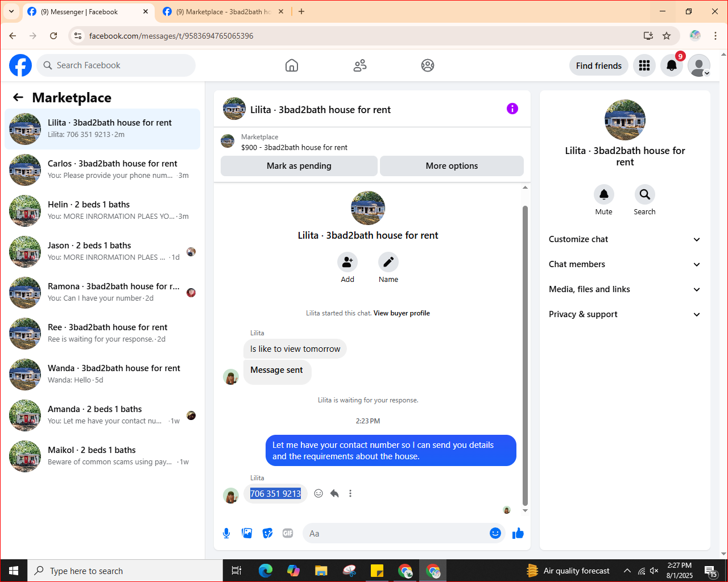Open a new browser tab
728x582 pixels.
[301, 11]
